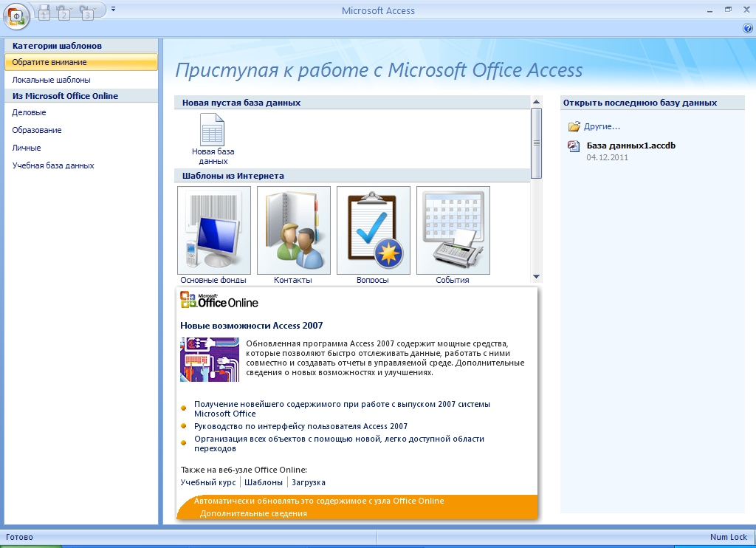Open recent file База данных1.accdb
Image resolution: width=756 pixels, height=548 pixels.
(x=630, y=145)
